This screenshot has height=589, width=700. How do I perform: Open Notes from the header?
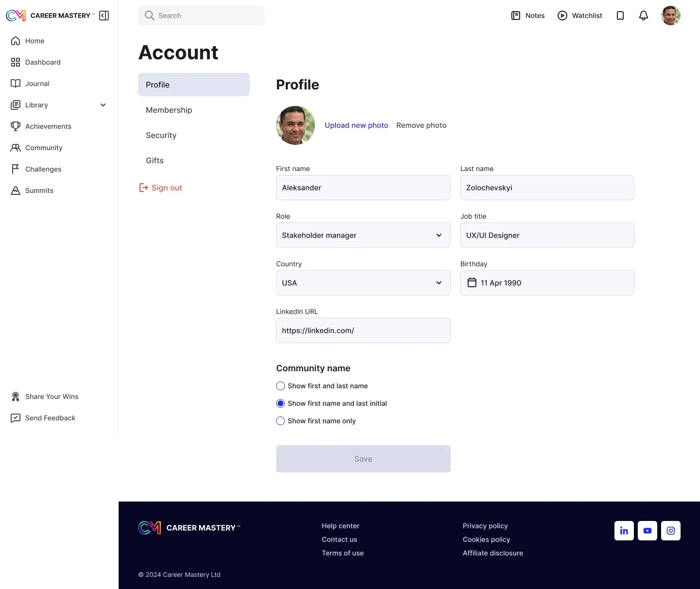[x=528, y=16]
